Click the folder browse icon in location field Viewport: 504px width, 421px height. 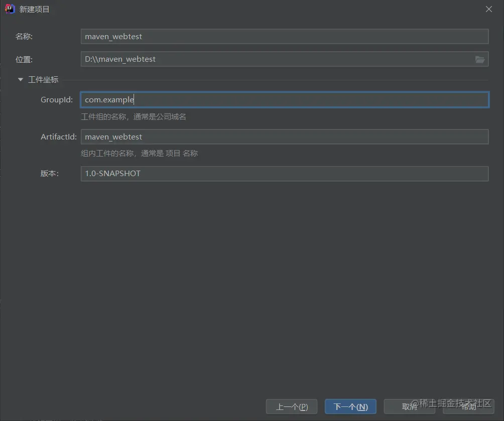pyautogui.click(x=479, y=59)
